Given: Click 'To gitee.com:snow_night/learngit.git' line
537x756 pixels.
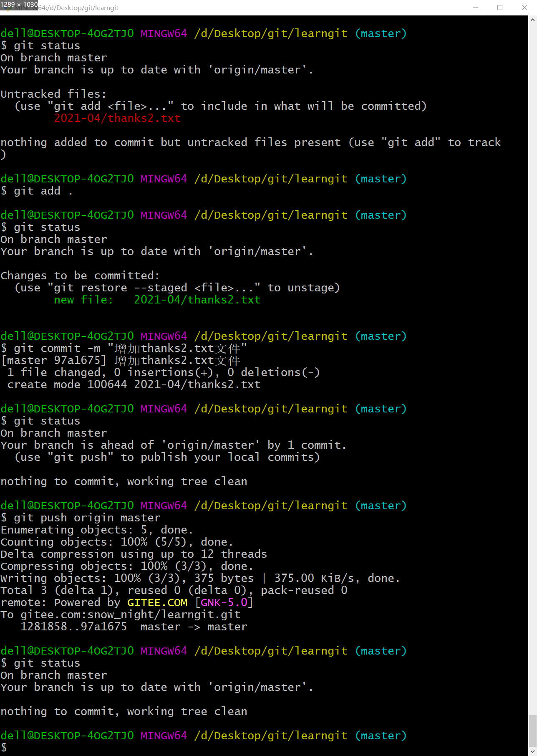Looking at the screenshot, I should click(x=121, y=614).
